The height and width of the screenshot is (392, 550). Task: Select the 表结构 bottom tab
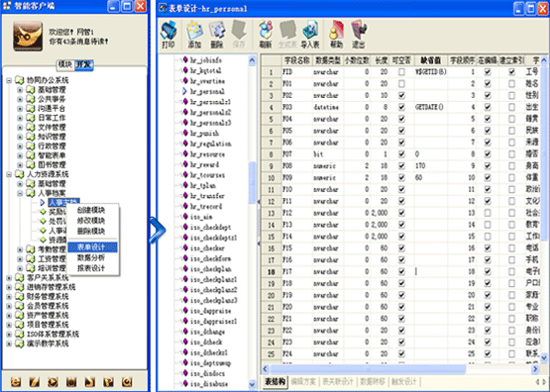point(275,381)
